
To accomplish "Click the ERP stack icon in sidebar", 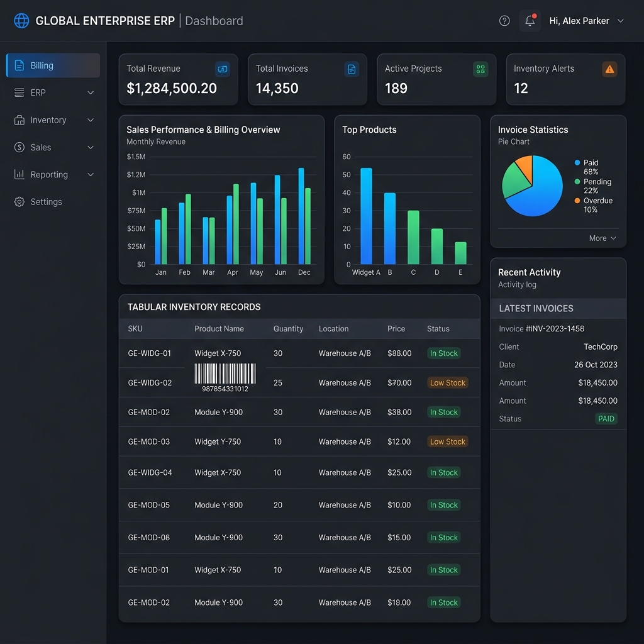I will (x=19, y=93).
